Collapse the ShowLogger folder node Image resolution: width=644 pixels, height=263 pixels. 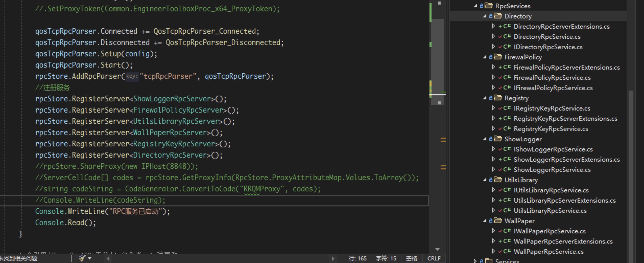coord(485,139)
